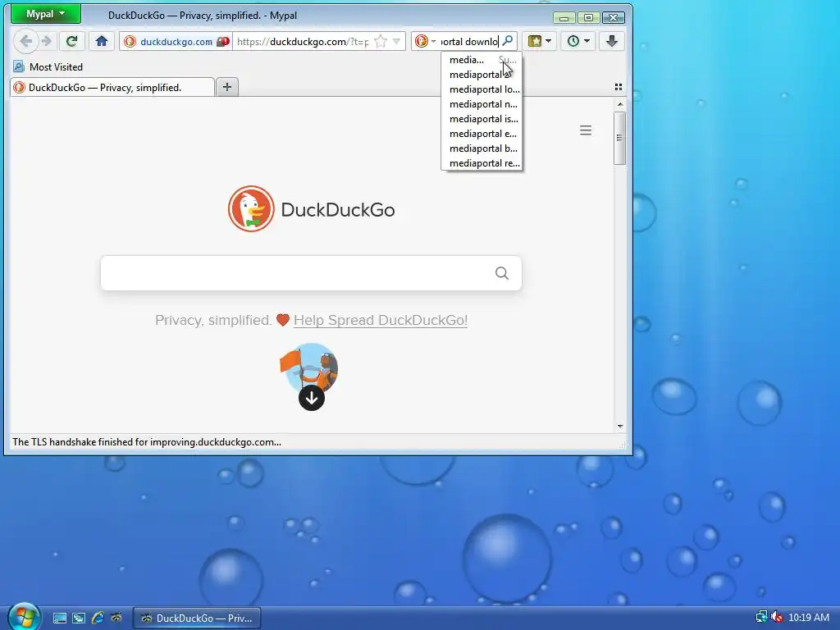Image resolution: width=840 pixels, height=630 pixels.
Task: Launch Internet Explorer from quick launch
Action: [98, 619]
